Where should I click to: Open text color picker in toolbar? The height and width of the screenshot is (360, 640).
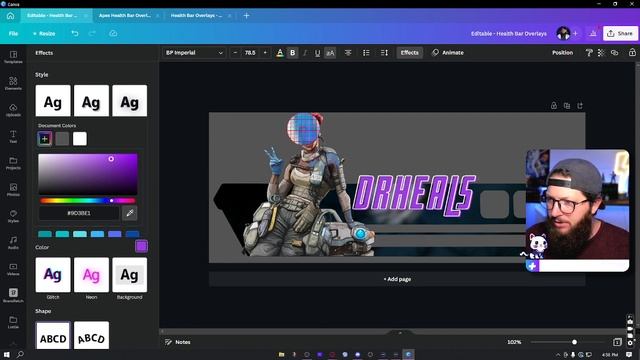280,53
